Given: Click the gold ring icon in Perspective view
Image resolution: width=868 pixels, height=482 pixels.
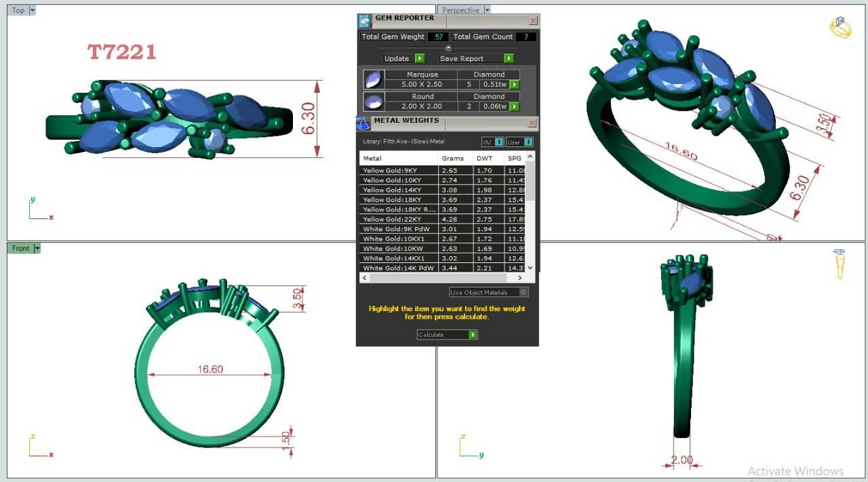Looking at the screenshot, I should tap(840, 28).
